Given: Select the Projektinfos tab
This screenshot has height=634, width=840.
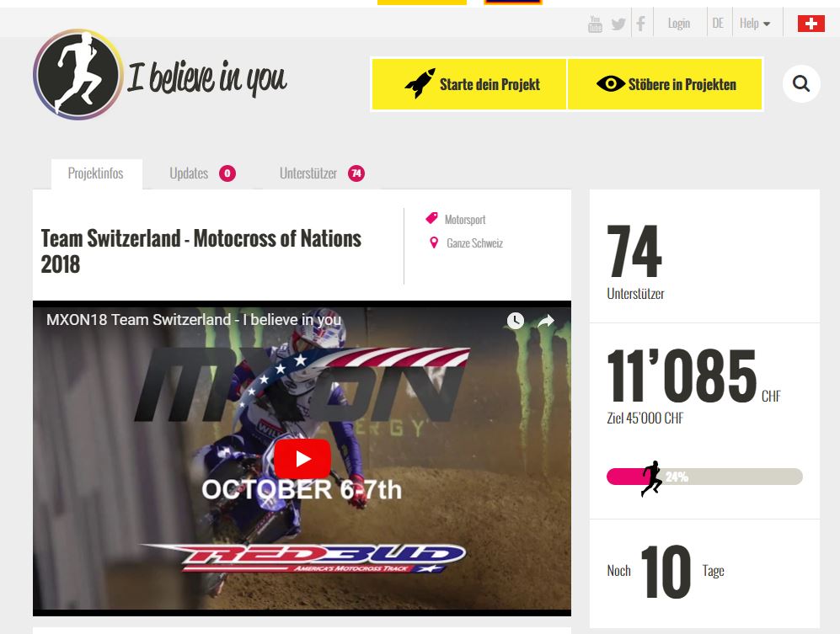Looking at the screenshot, I should pyautogui.click(x=96, y=173).
